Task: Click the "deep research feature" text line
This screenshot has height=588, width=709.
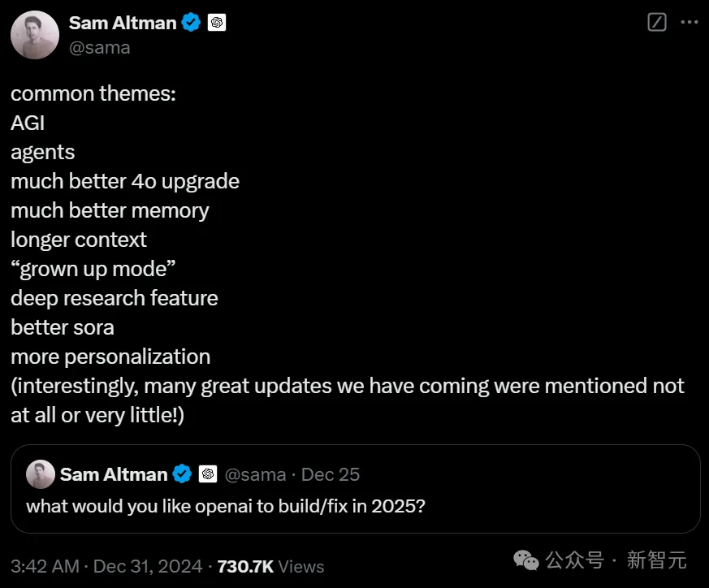Action: point(115,299)
